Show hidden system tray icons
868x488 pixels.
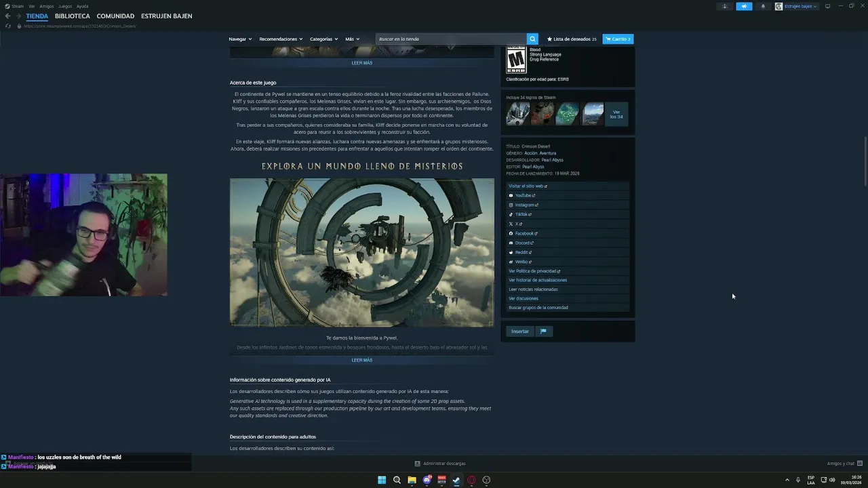point(787,480)
